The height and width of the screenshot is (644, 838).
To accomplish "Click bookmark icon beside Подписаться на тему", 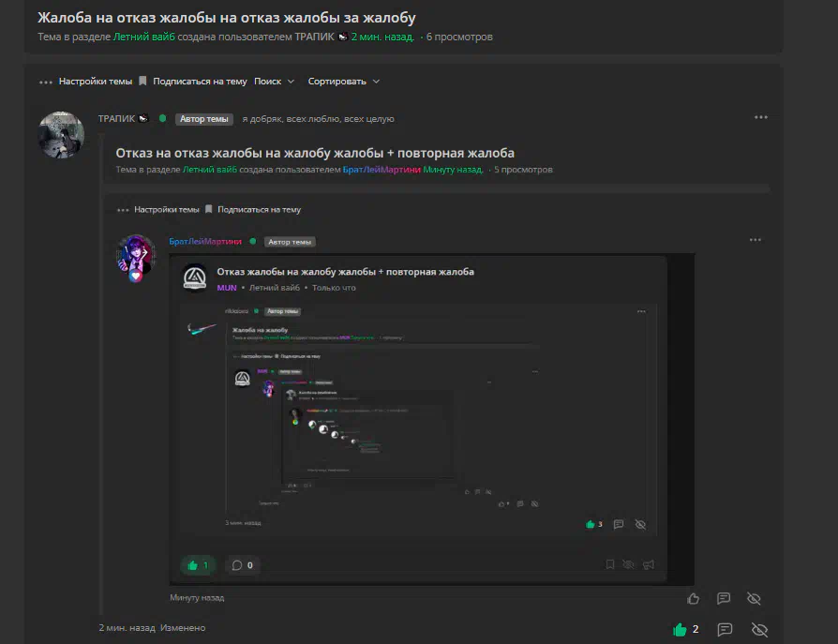I will click(142, 81).
